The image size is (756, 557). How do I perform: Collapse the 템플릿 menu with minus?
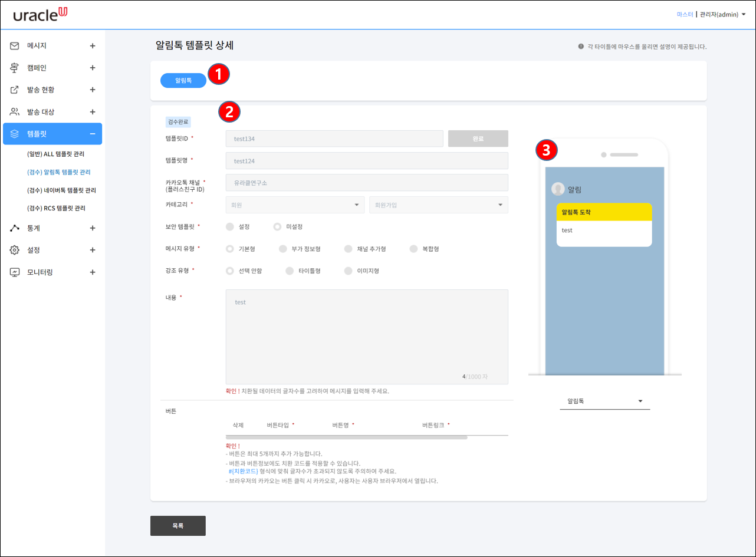(x=93, y=134)
